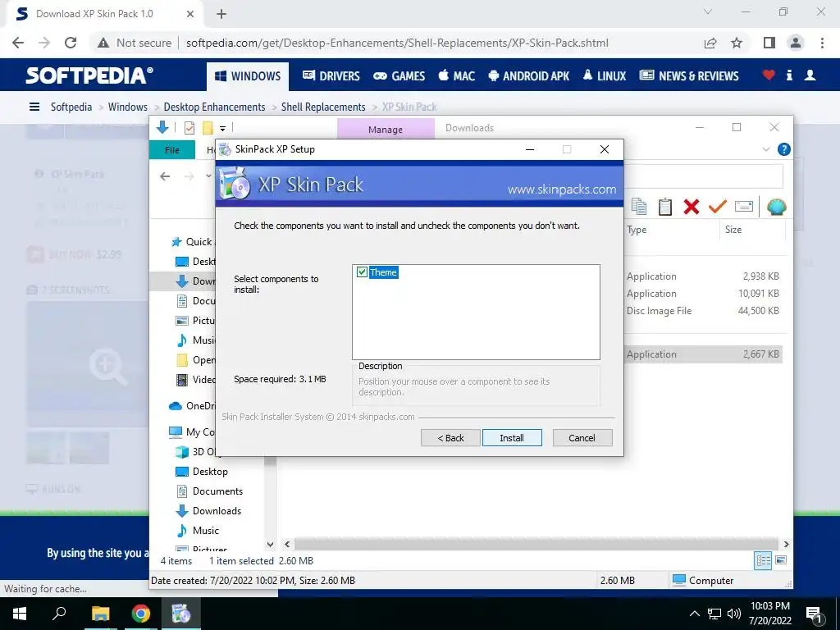Click the Softpedia user account icon
This screenshot has height=630, width=840.
coord(810,75)
